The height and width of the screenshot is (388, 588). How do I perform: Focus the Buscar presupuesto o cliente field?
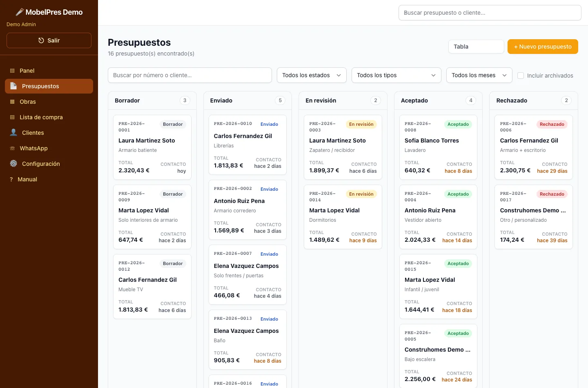pyautogui.click(x=490, y=13)
